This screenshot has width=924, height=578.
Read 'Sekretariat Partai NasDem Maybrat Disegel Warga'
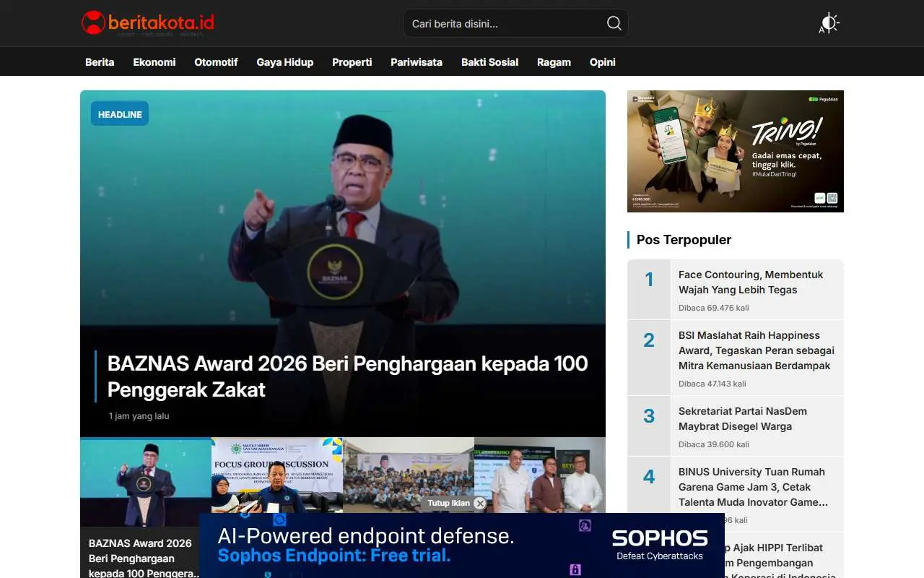(x=743, y=418)
